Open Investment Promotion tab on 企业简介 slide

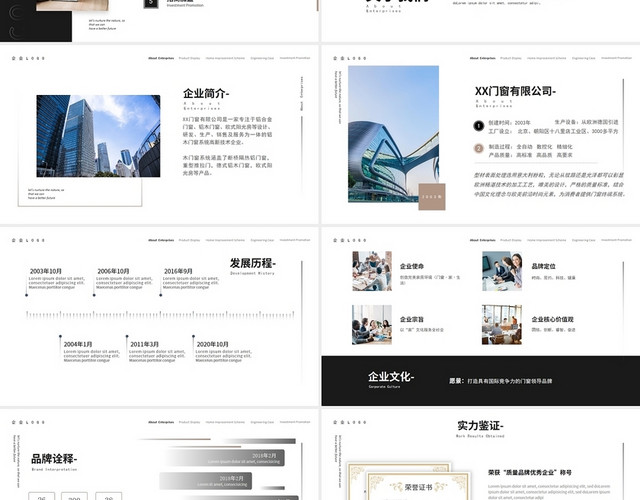[295, 58]
